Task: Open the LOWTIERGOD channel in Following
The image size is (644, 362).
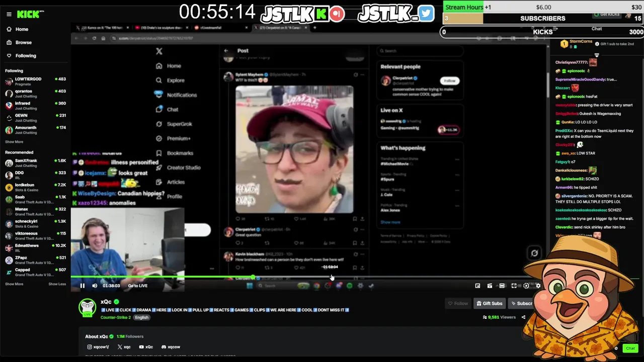Action: [35, 81]
